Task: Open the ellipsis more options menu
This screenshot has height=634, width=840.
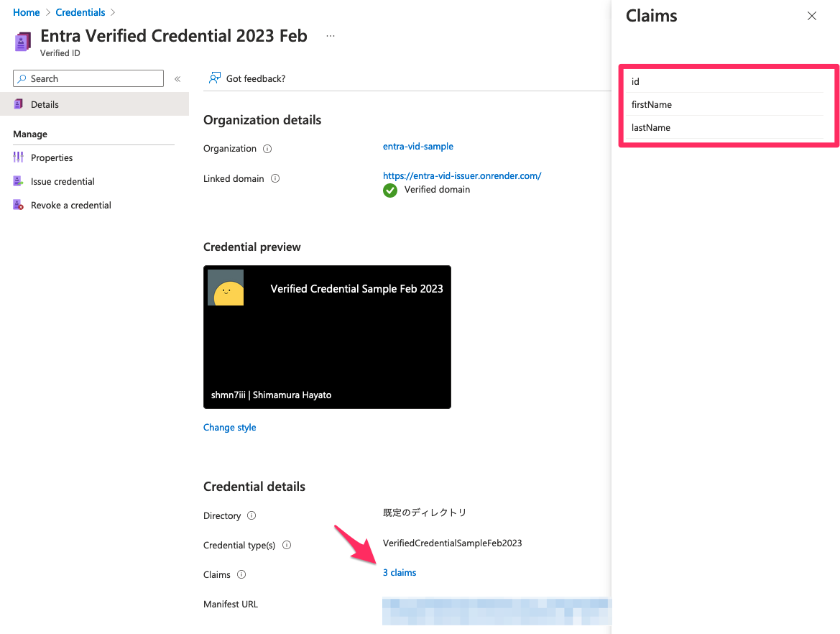Action: [x=331, y=36]
